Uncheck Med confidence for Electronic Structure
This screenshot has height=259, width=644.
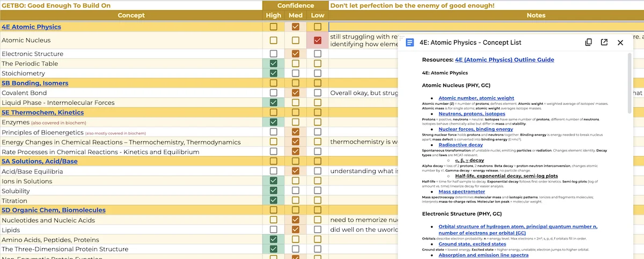[x=296, y=54]
